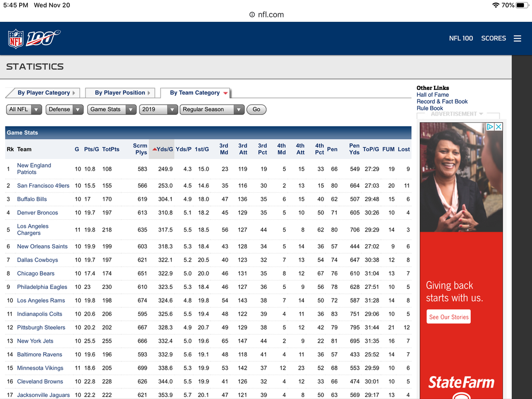Open the hamburger menu icon
The width and height of the screenshot is (532, 399).
pos(518,38)
